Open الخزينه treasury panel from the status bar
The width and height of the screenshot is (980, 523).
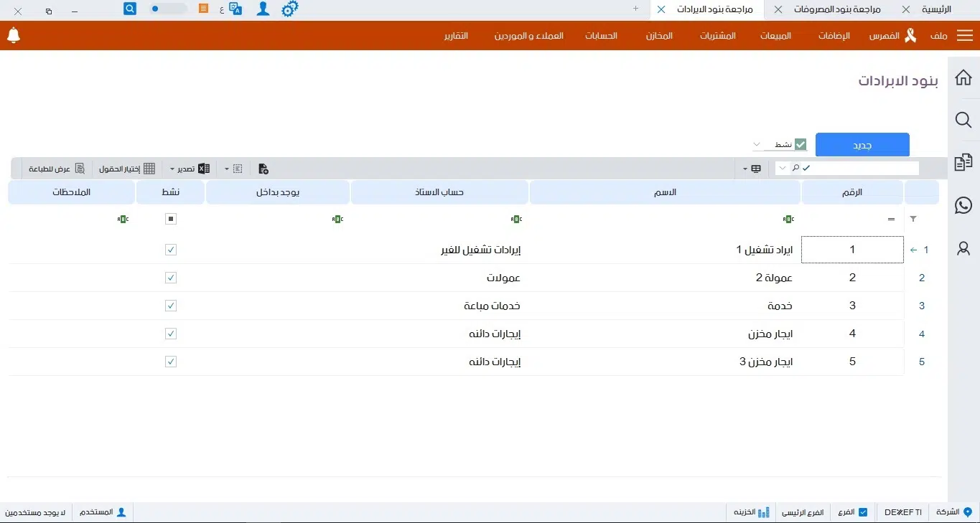coord(750,512)
